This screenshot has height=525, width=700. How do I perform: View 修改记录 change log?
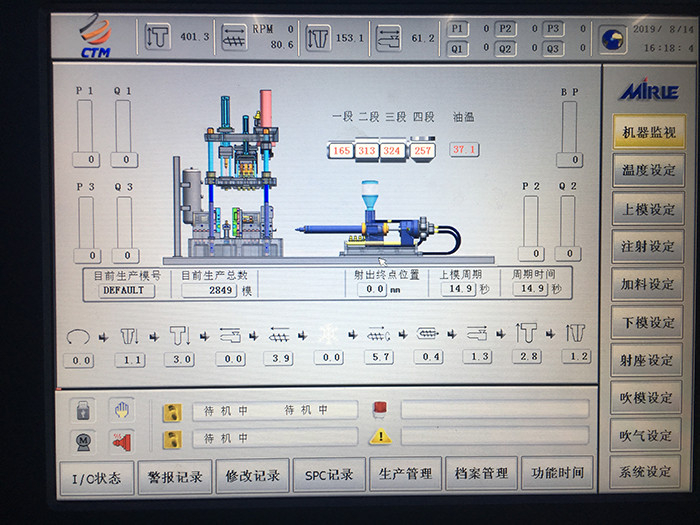click(x=253, y=476)
